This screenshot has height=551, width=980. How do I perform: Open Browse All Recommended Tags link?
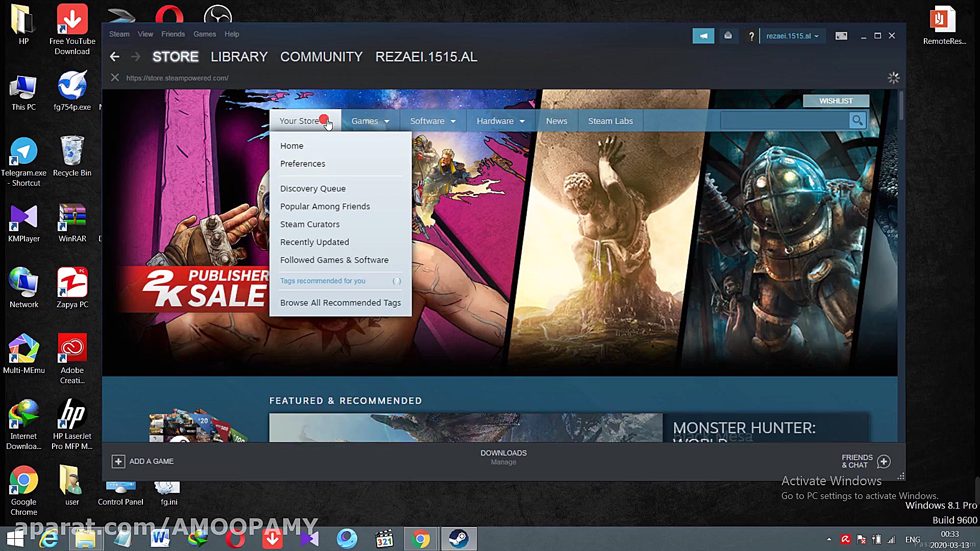point(340,303)
